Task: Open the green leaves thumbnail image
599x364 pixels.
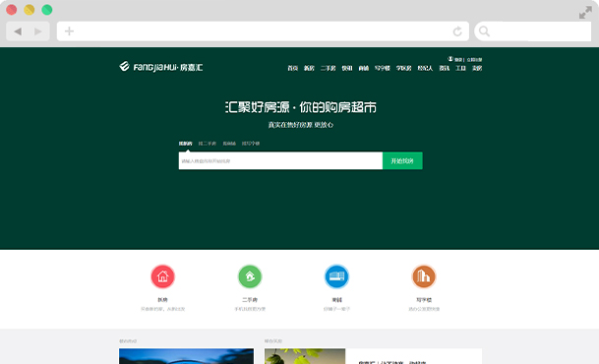Action: [x=305, y=356]
